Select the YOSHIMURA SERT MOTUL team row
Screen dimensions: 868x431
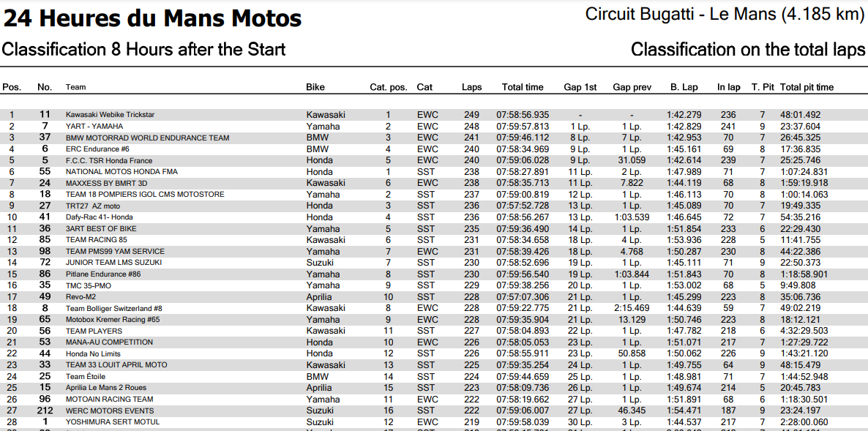(112, 422)
